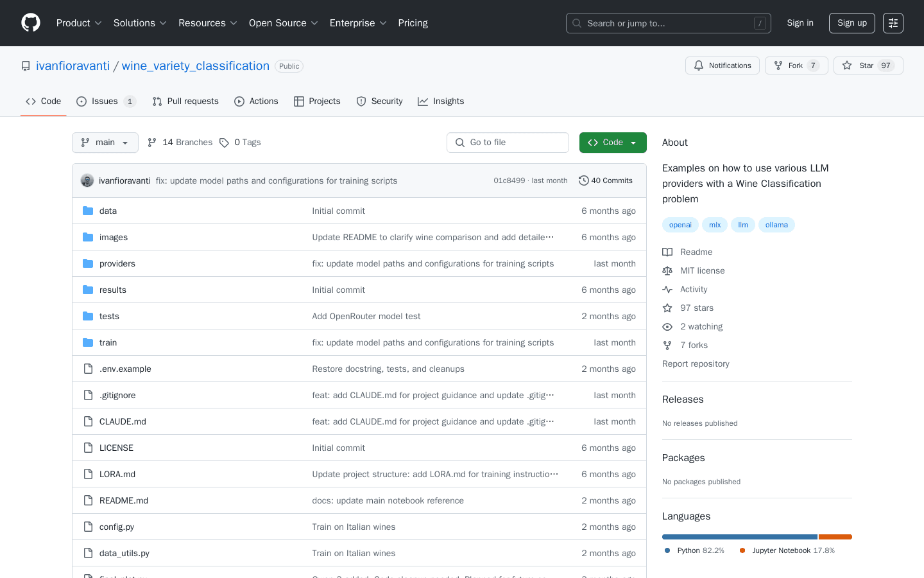Fork this repository
The height and width of the screenshot is (578, 924).
(796, 66)
